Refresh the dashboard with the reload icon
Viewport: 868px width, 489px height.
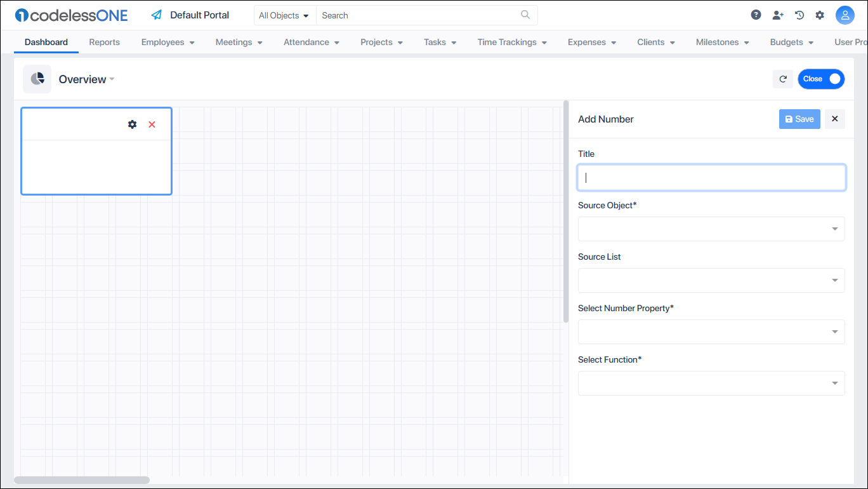(x=783, y=79)
